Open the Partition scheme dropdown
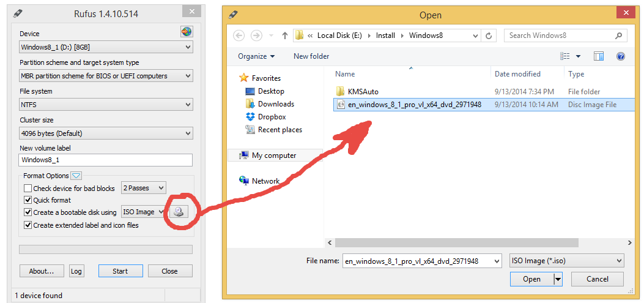 coord(106,76)
